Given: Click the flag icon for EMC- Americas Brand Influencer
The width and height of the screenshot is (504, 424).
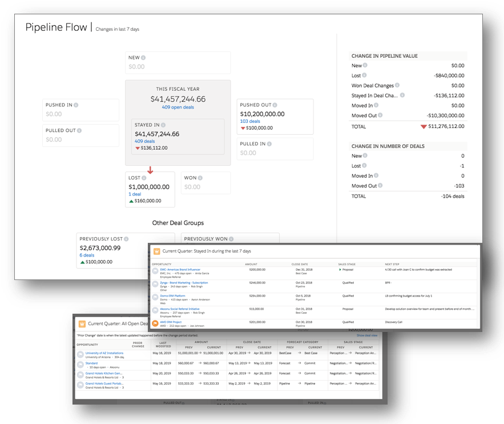Looking at the screenshot, I should tap(155, 271).
